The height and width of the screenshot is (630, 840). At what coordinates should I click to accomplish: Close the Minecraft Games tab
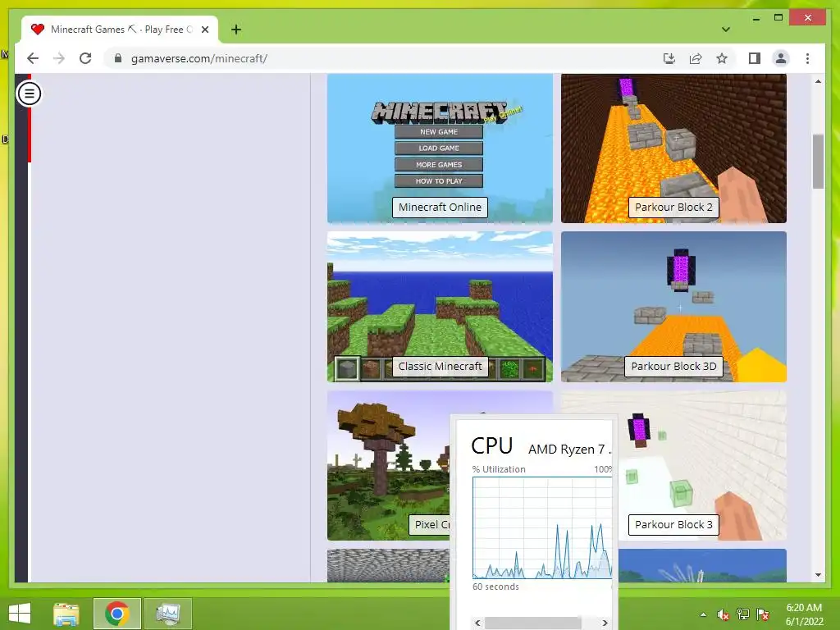point(204,30)
